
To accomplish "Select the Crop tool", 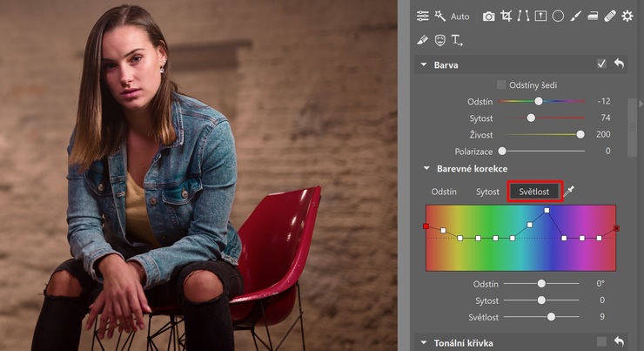I will point(506,16).
